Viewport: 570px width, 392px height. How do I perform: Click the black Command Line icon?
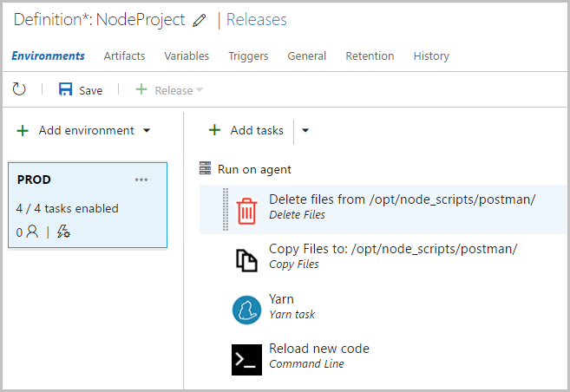[x=246, y=359]
